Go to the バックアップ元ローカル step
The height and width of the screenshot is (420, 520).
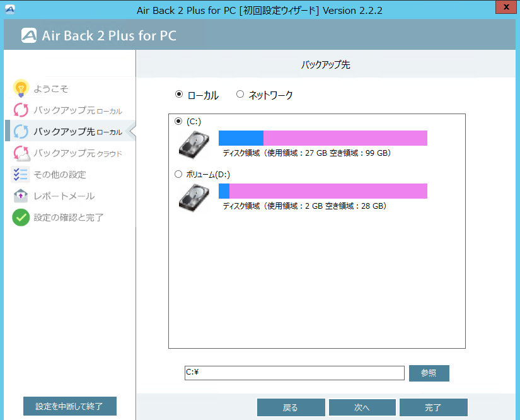(78, 110)
